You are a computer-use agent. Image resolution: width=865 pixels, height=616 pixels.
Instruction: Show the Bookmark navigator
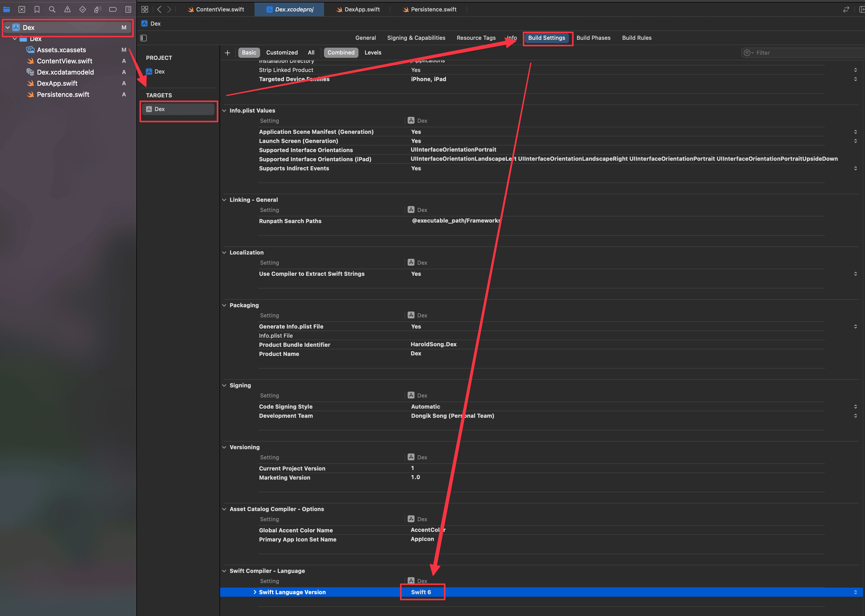click(x=37, y=9)
